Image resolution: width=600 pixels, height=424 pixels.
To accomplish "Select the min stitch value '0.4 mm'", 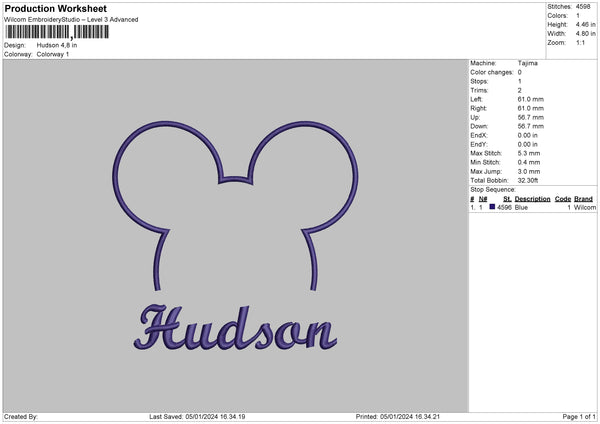I will [x=528, y=162].
